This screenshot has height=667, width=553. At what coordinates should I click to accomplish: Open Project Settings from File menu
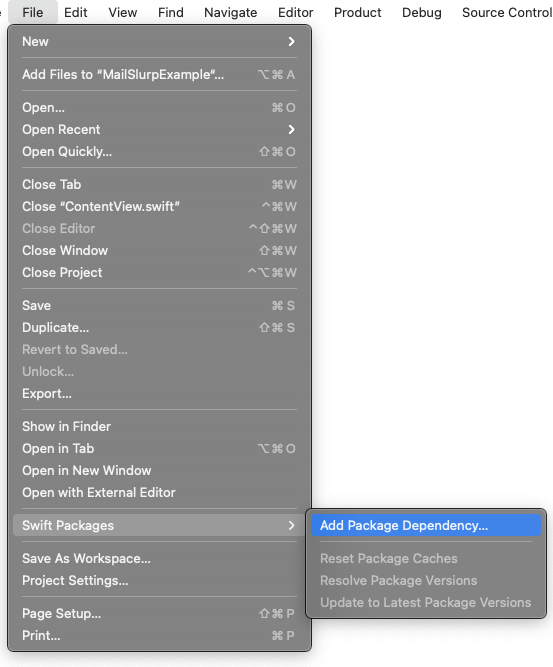point(159,581)
